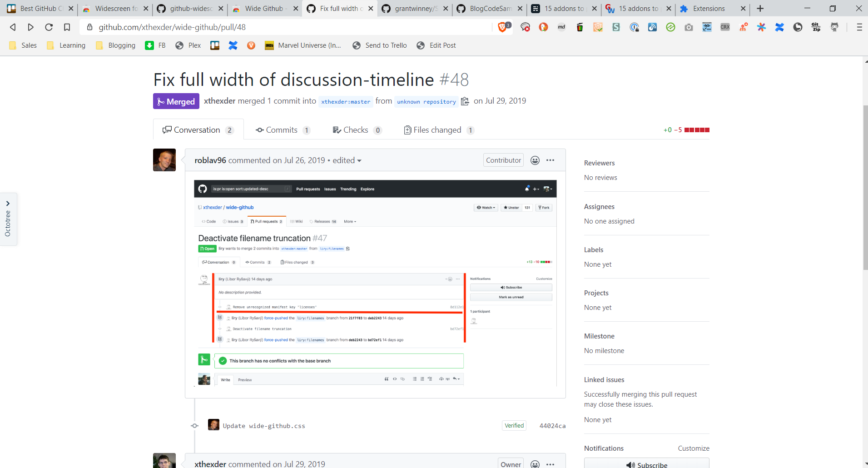Open the edited history dropdown
The image size is (868, 468).
click(347, 160)
